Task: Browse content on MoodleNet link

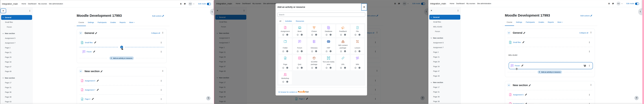Action: 293,92
